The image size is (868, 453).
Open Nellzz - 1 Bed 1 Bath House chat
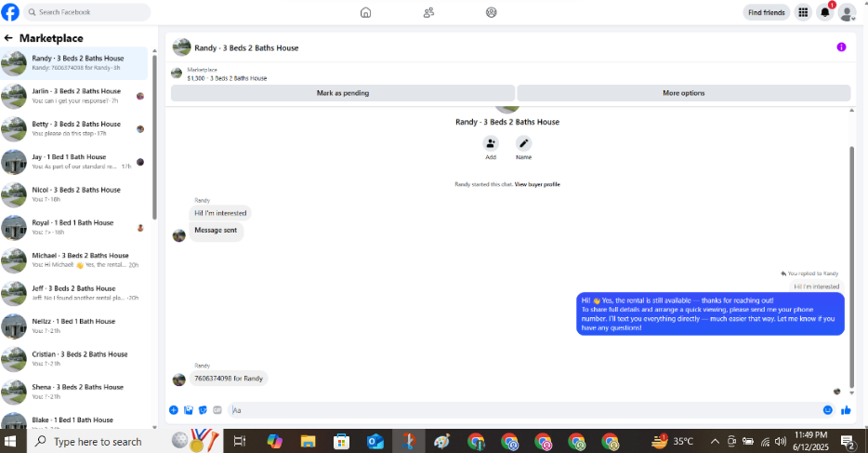pos(74,326)
